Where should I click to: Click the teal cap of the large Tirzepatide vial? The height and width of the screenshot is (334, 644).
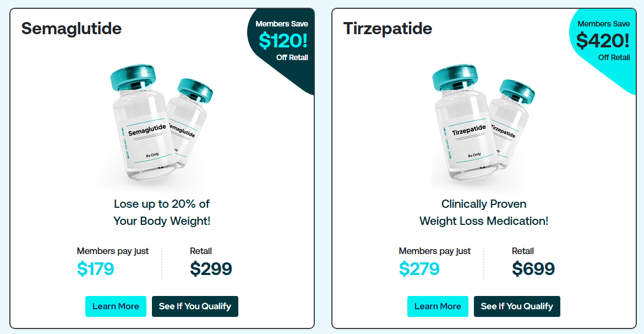coord(455,77)
